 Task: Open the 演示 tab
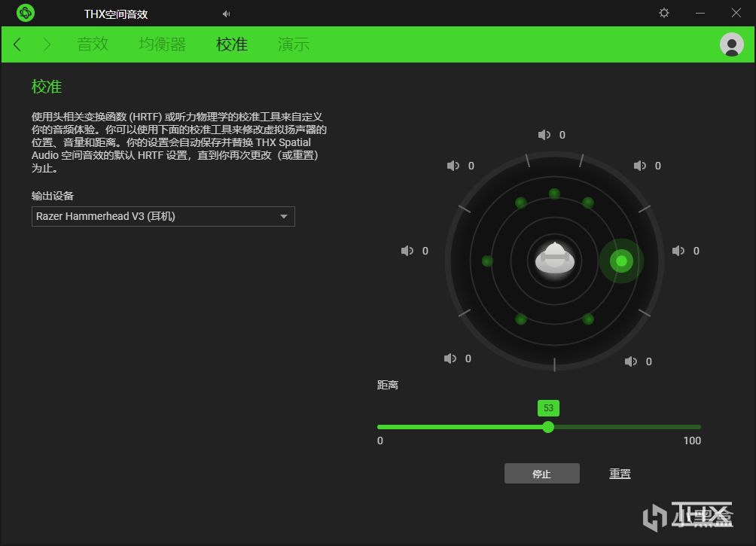(x=293, y=44)
